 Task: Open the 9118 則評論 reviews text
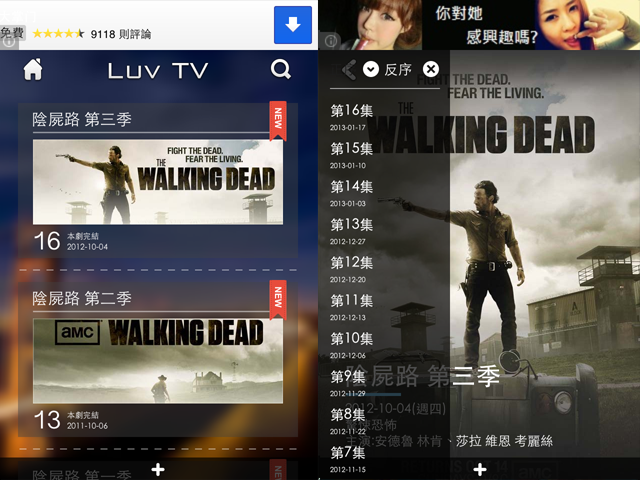(x=121, y=34)
